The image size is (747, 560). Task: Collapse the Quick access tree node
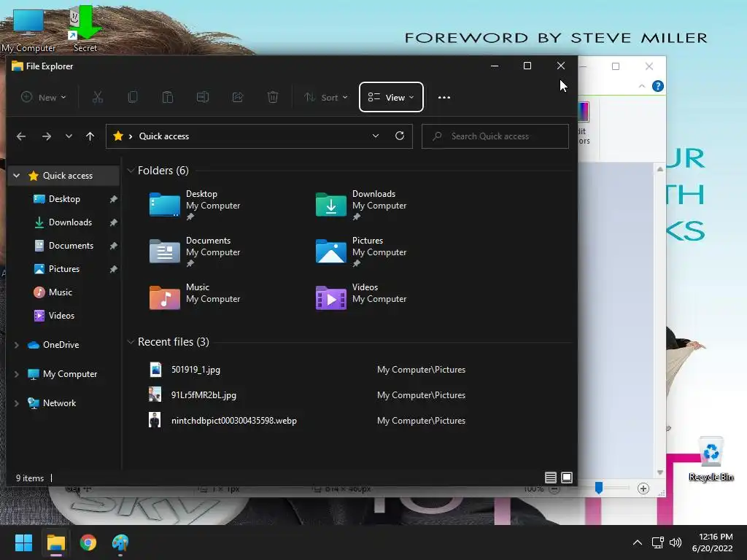tap(17, 176)
